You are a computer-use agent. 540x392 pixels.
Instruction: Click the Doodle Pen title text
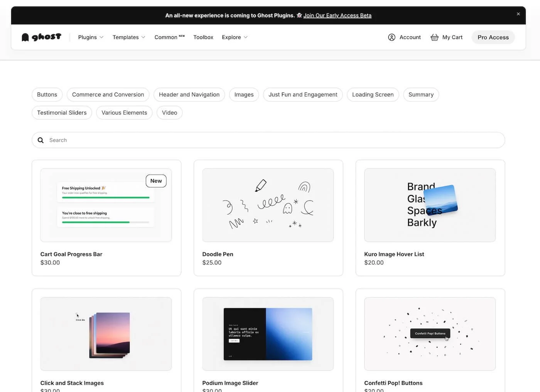218,254
